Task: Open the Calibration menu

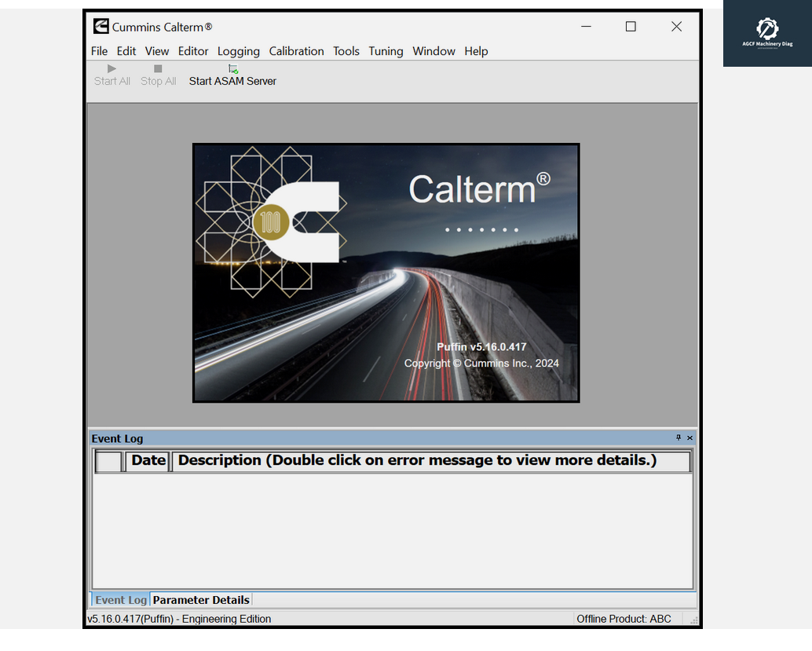Action: tap(296, 51)
